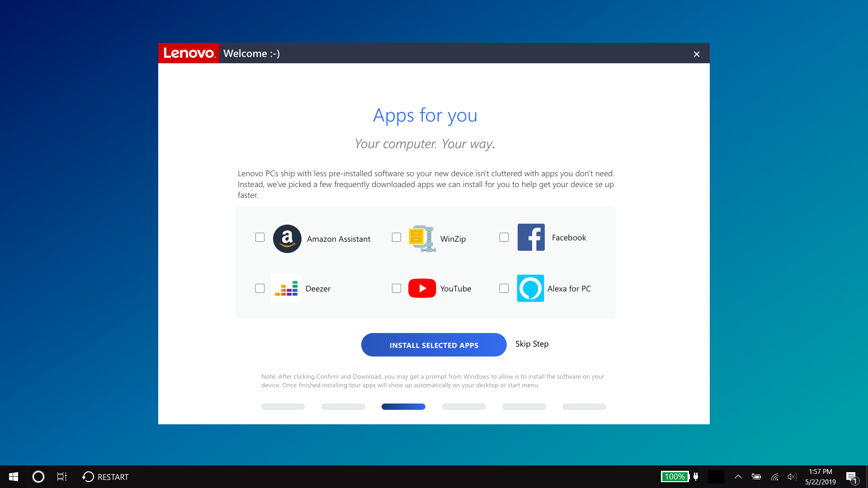
Task: Click the Alexa for PC icon
Action: pos(530,288)
